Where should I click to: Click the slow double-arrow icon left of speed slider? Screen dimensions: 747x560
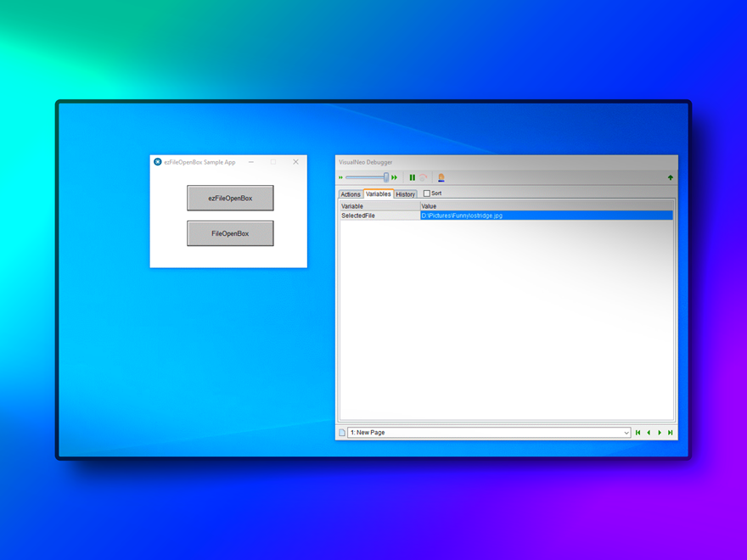(x=341, y=178)
